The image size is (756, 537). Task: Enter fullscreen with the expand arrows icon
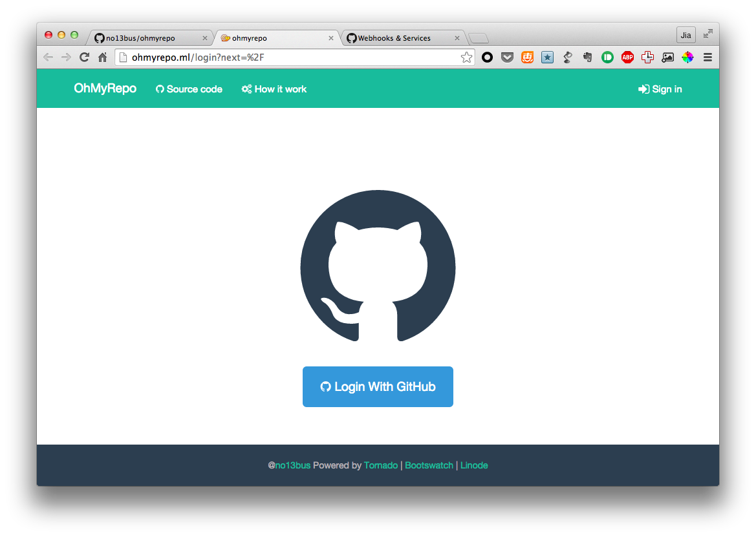(707, 34)
